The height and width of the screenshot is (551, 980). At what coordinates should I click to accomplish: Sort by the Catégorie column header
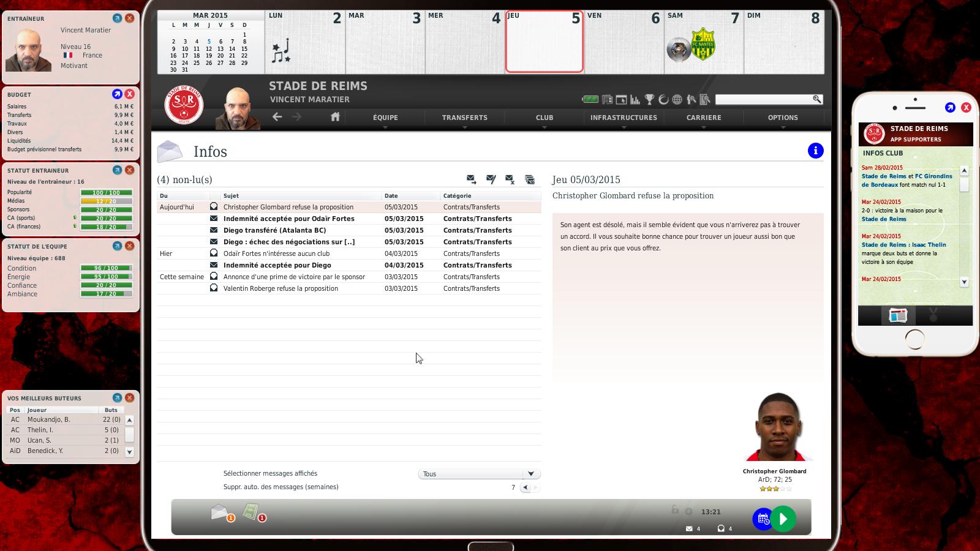491,196
